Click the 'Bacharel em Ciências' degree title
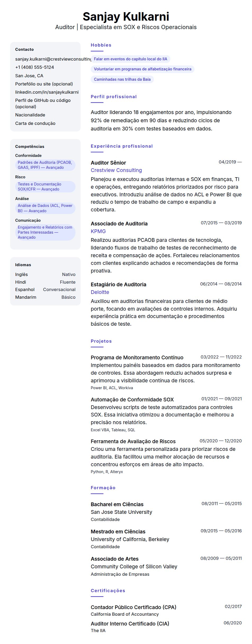Viewport: 252px width, 644px height. (117, 504)
